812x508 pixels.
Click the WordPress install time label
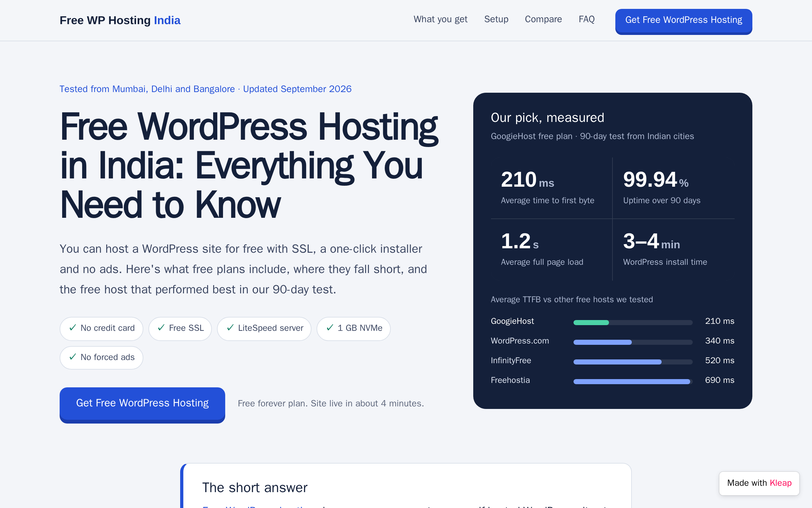point(665,262)
